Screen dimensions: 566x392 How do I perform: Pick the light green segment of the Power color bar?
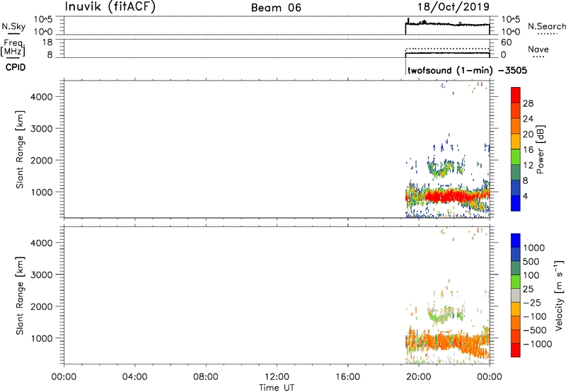tap(516, 157)
